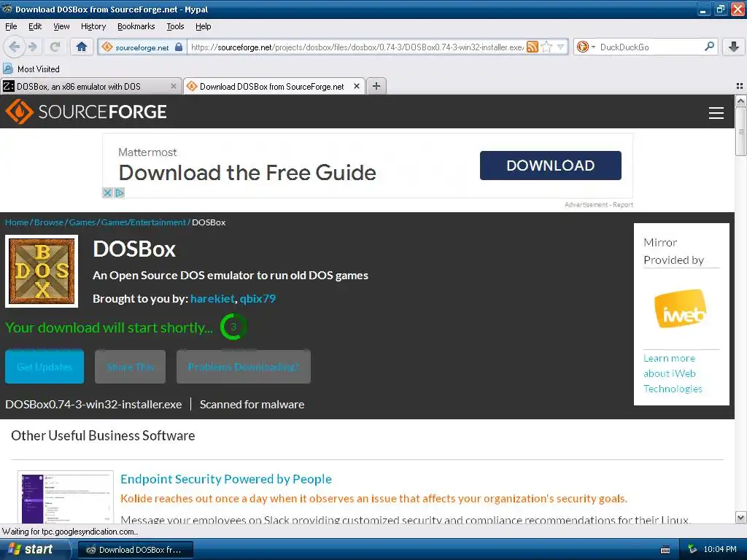Click the tray icon next to the clock

click(692, 550)
